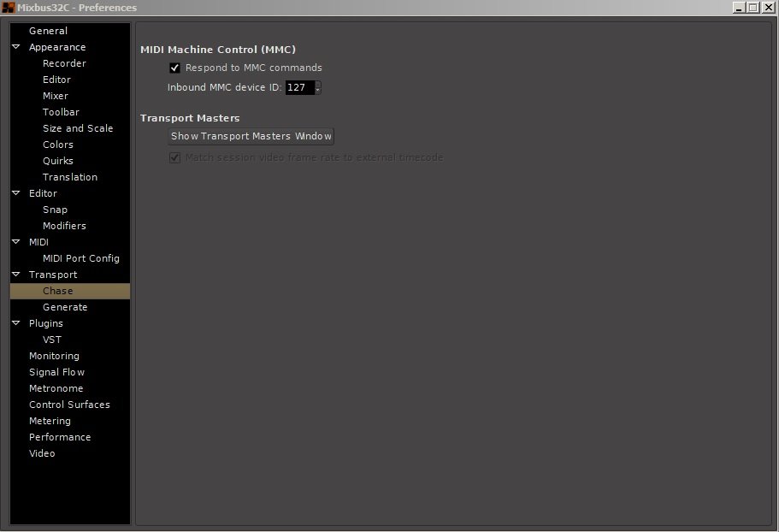Open the Modifiers page
The height and width of the screenshot is (532, 779).
click(64, 226)
